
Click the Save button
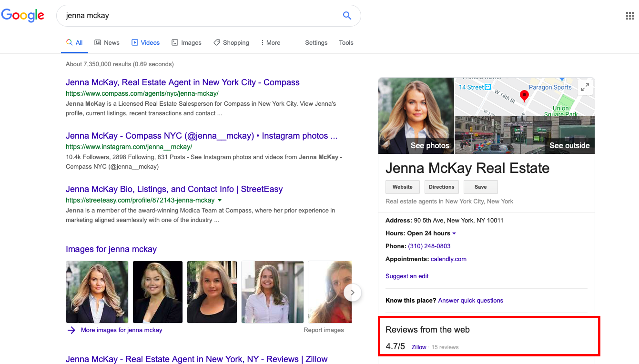[x=481, y=187]
